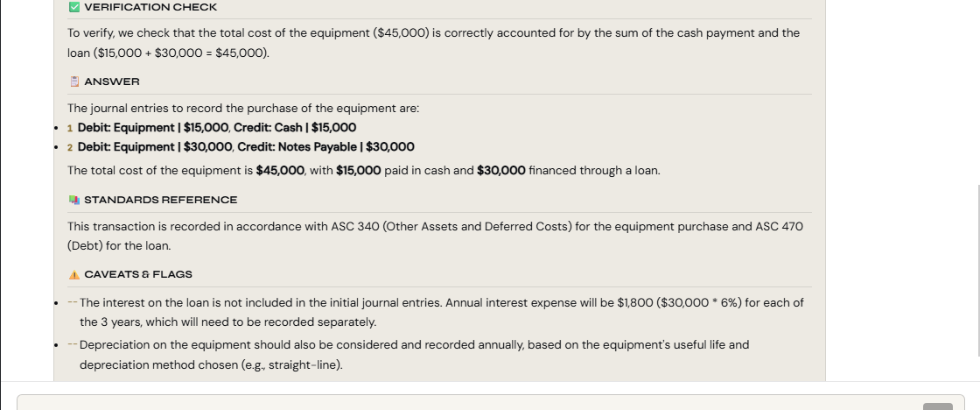Image resolution: width=980 pixels, height=410 pixels.
Task: Click the VERIFICATION CHECK section heading
Action: click(150, 7)
